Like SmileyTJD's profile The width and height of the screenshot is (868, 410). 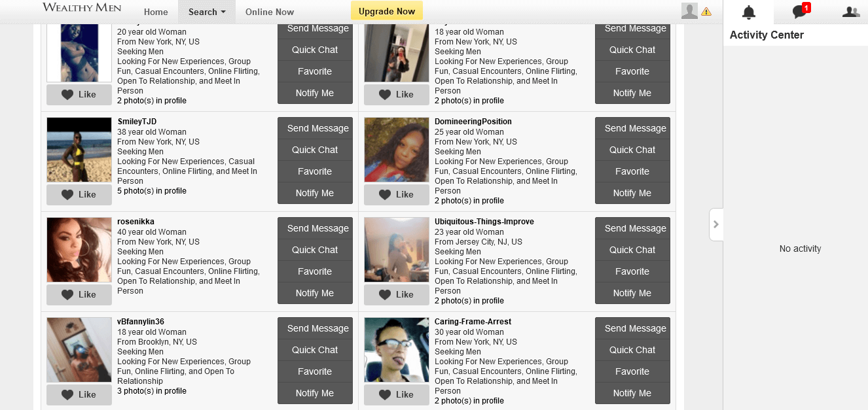click(x=79, y=194)
